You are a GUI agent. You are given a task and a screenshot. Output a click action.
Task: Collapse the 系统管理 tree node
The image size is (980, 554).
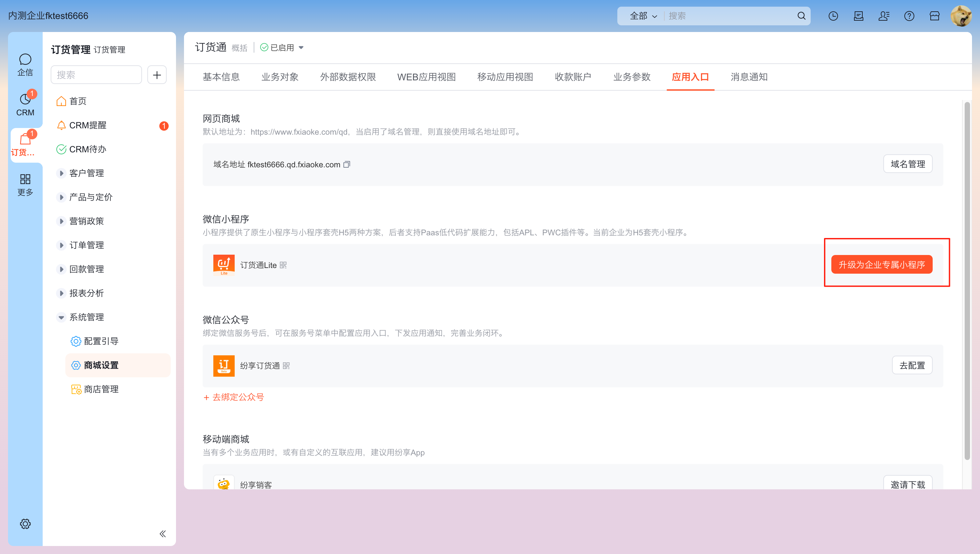click(61, 317)
